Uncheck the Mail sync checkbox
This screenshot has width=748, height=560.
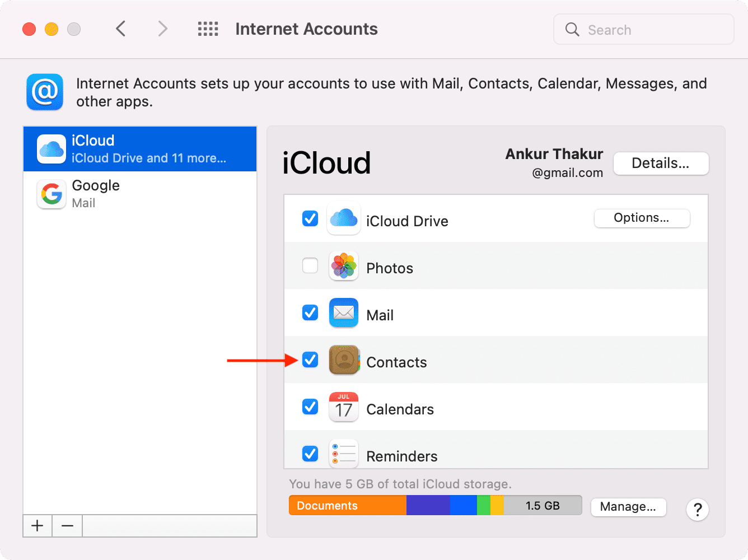point(310,312)
